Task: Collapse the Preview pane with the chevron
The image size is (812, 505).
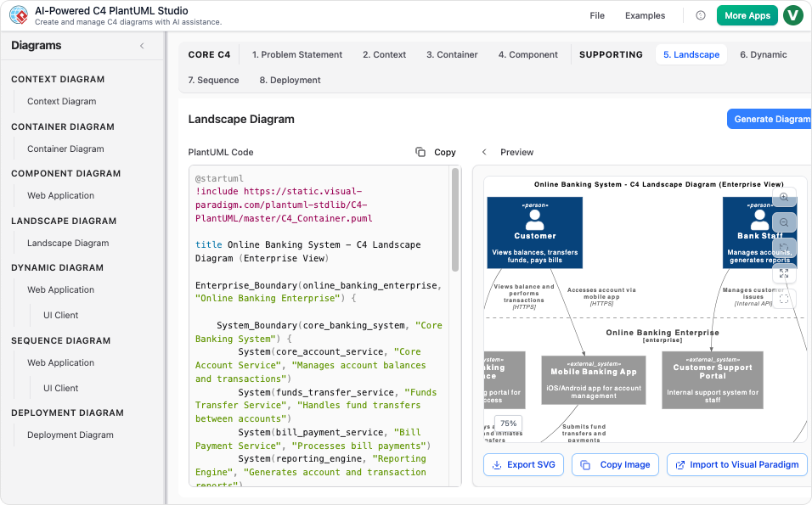Action: pos(483,152)
